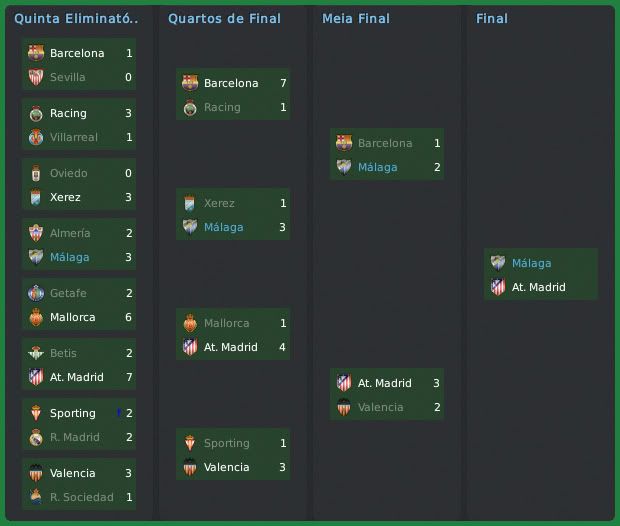Viewport: 620px width, 526px height.
Task: Select the Meia Final column header
Action: click(x=356, y=19)
